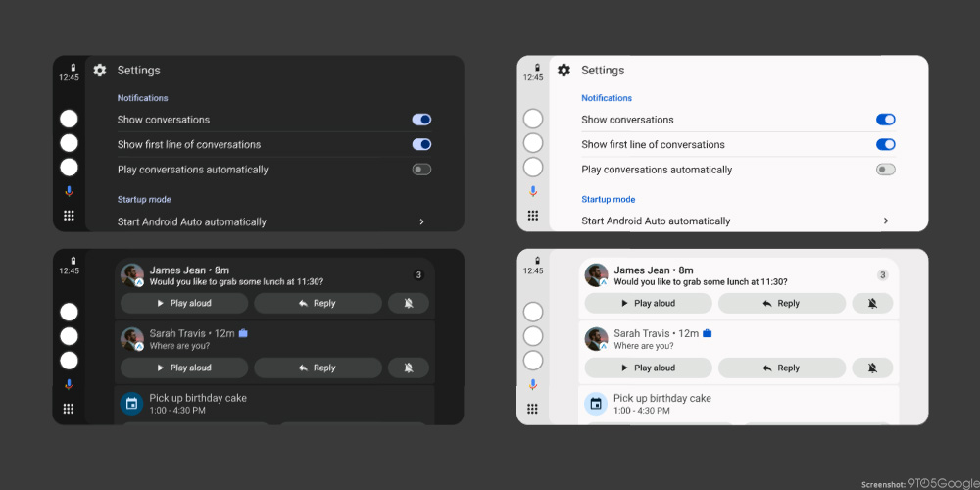This screenshot has width=980, height=490.
Task: Open Start Android Auto automatically arrow, light panel
Action: point(886,221)
